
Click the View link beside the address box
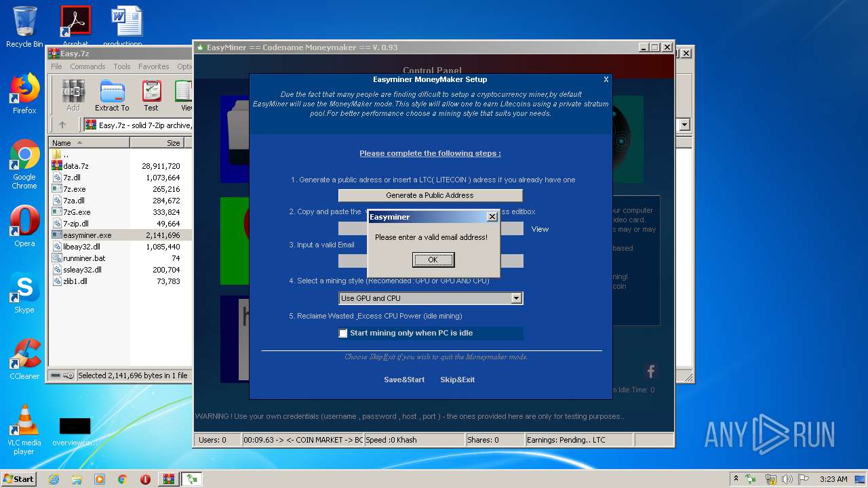point(540,229)
